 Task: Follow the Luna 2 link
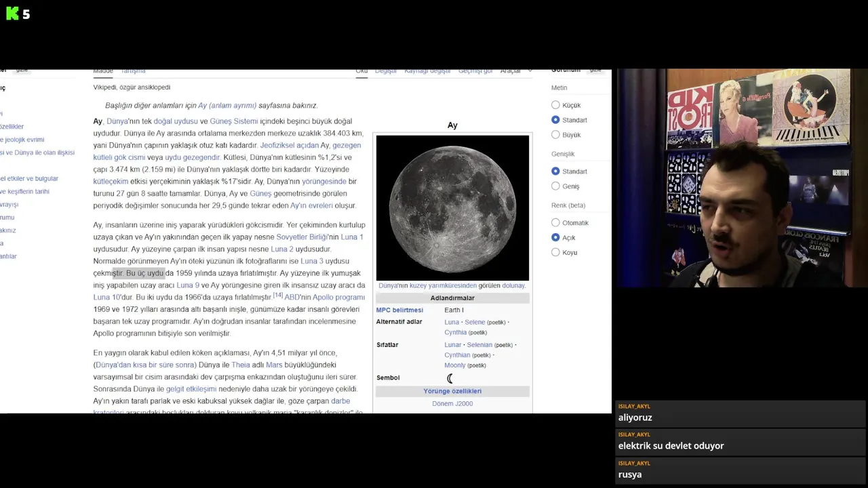pyautogui.click(x=282, y=249)
